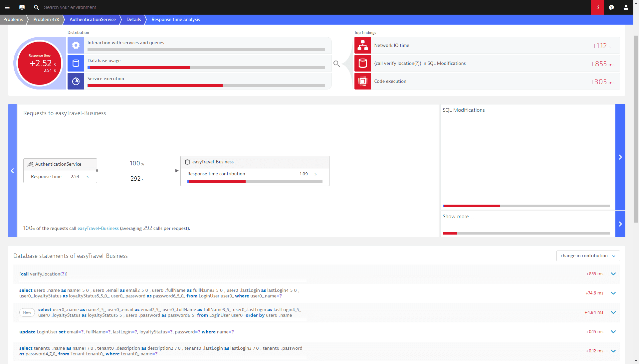This screenshot has height=364, width=639.
Task: Select Response time analysis breadcrumb
Action: click(x=176, y=19)
